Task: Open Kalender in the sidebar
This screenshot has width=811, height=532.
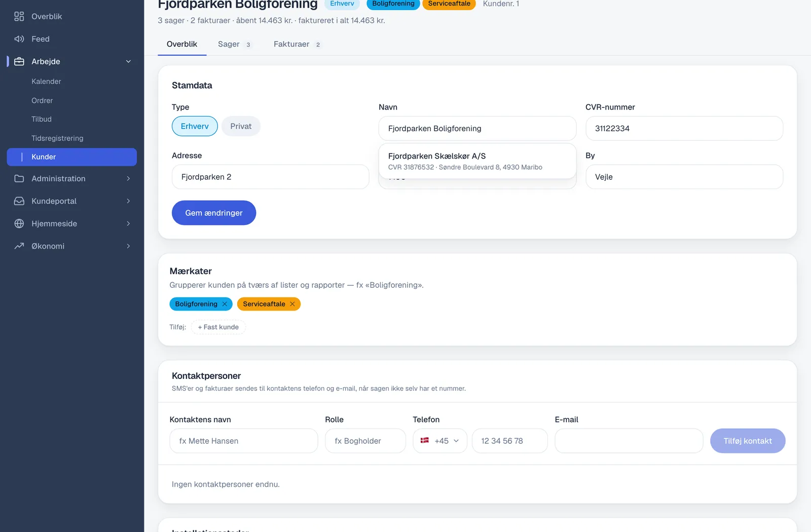Action: 46,81
